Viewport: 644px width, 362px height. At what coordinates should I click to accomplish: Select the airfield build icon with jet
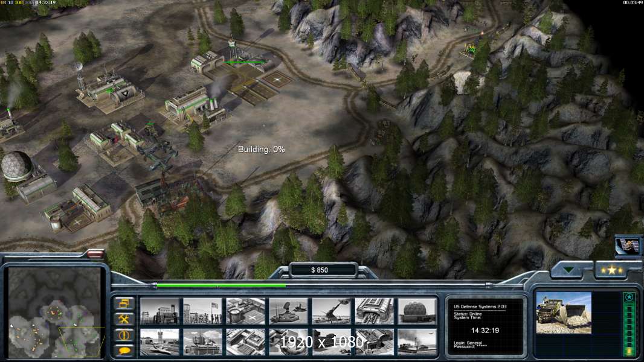[159, 341]
